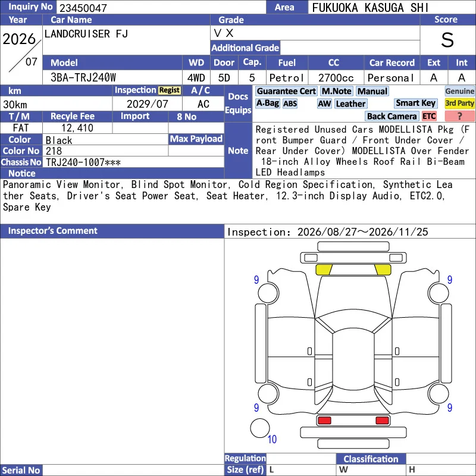Click the left yellow headlamp on diagram
The height and width of the screenshot is (476, 476).
[x=324, y=270]
